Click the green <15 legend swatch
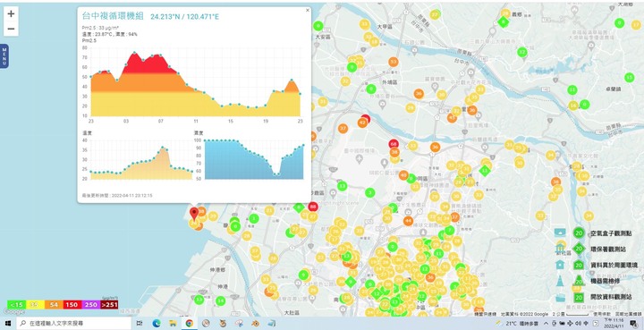The height and width of the screenshot is (330, 644). point(17,305)
